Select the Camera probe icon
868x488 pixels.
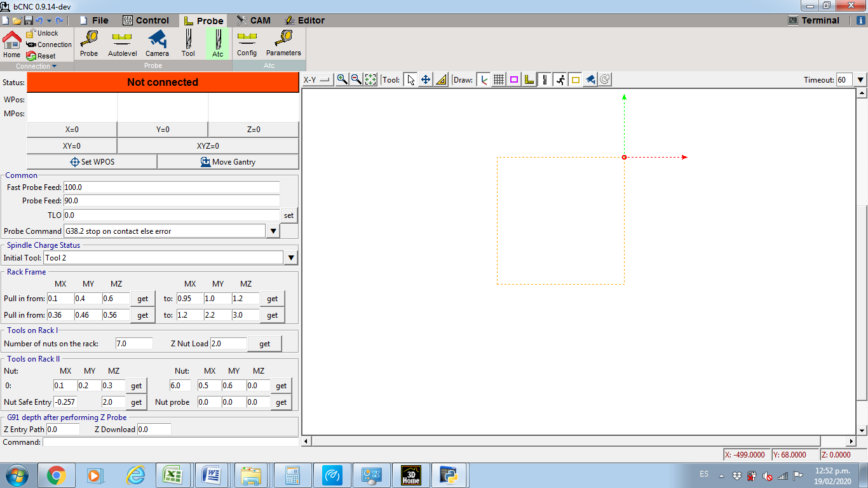click(x=157, y=42)
